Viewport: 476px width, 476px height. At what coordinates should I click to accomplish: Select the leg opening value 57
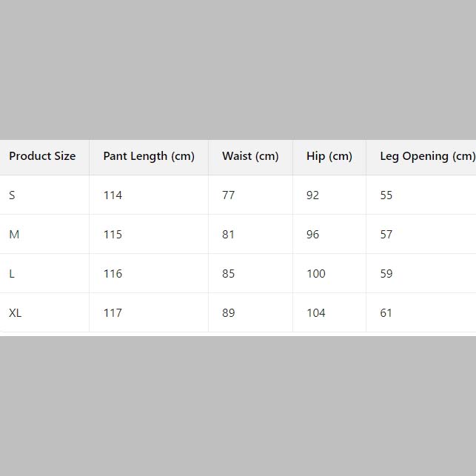pyautogui.click(x=386, y=235)
